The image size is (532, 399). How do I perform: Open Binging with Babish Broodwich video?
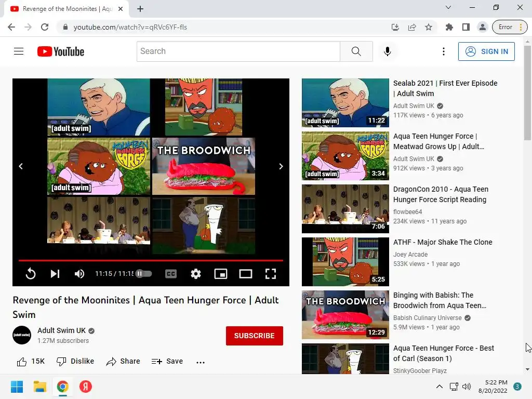440,300
